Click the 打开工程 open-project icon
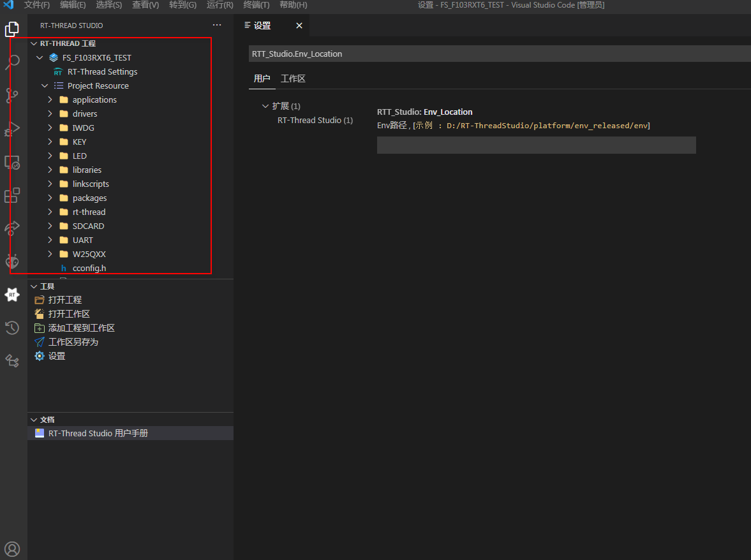The height and width of the screenshot is (560, 751). pyautogui.click(x=39, y=299)
